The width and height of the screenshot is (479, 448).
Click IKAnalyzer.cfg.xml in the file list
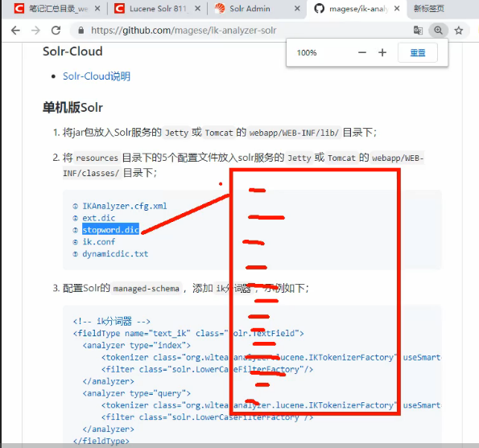point(125,206)
